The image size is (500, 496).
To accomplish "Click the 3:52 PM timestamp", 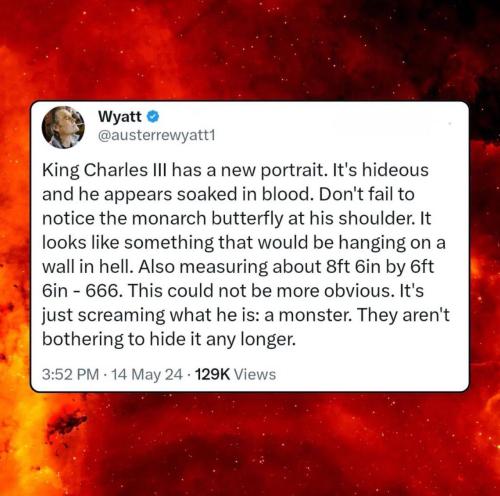I will coord(71,374).
